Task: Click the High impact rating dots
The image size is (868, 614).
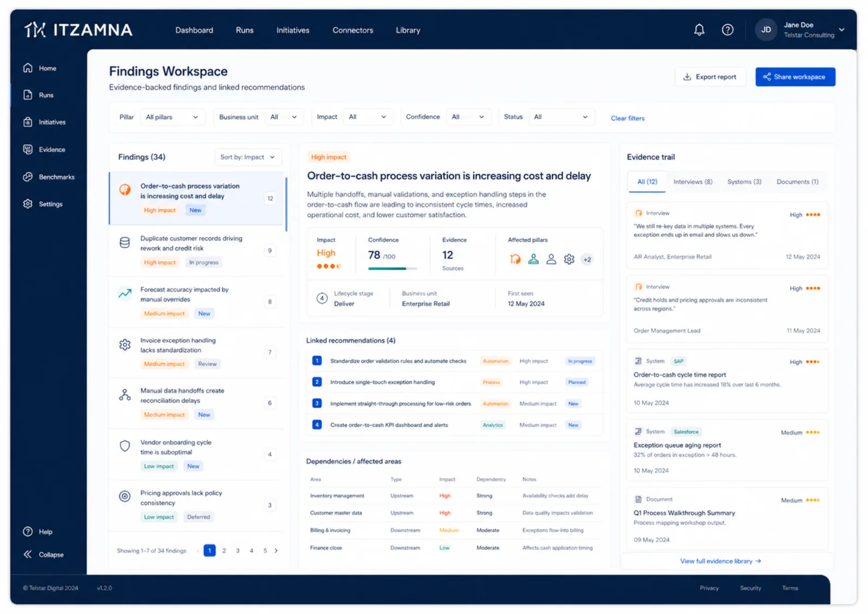Action: [x=329, y=266]
